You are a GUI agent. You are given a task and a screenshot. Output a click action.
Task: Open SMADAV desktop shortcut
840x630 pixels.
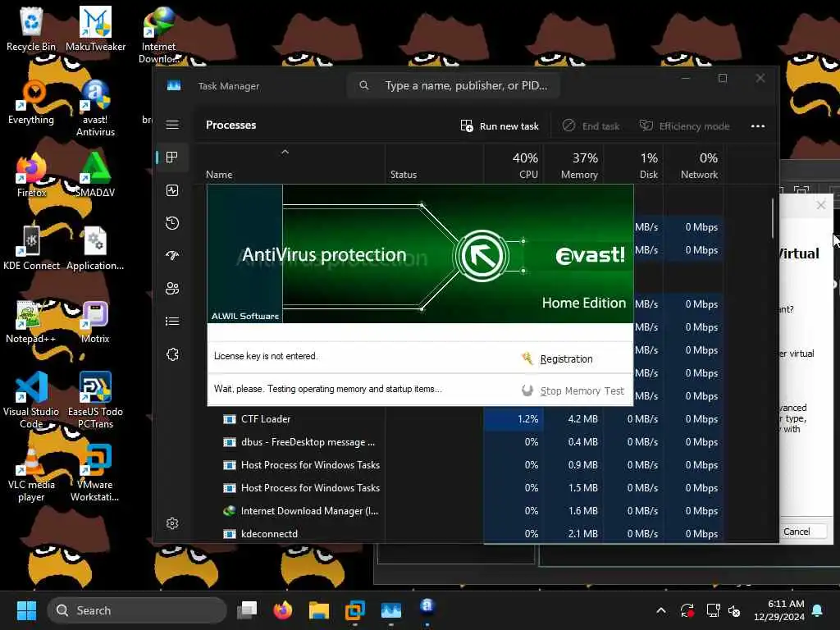(95, 176)
